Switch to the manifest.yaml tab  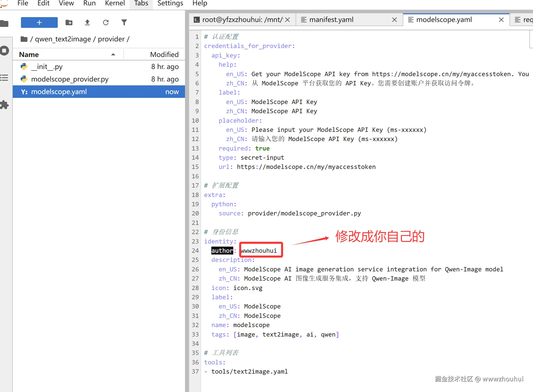tap(331, 20)
